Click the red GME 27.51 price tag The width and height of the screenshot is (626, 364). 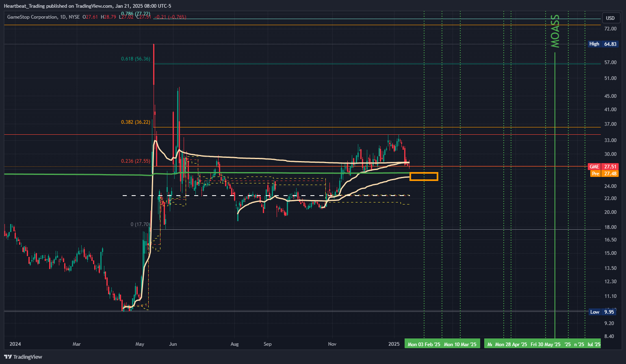603,167
